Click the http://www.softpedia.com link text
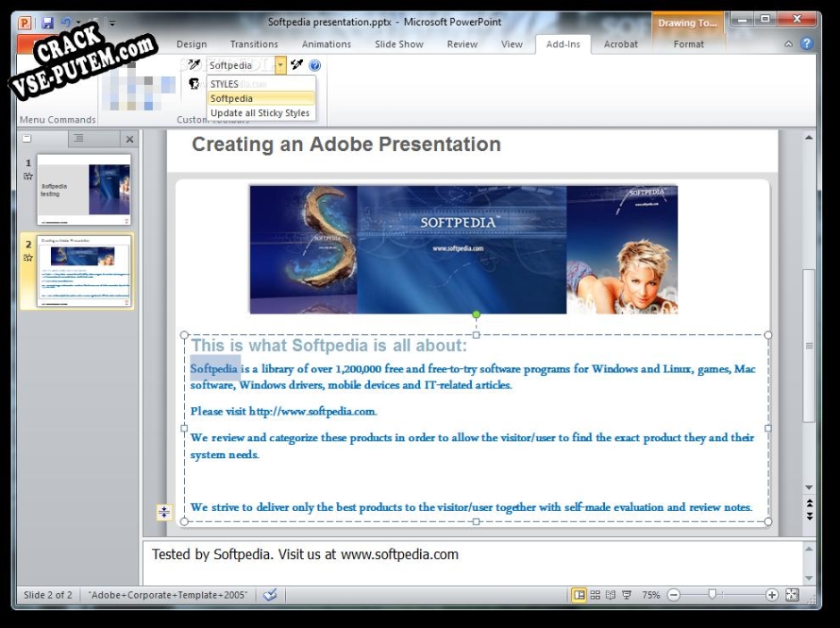The height and width of the screenshot is (628, 840). pyautogui.click(x=313, y=411)
